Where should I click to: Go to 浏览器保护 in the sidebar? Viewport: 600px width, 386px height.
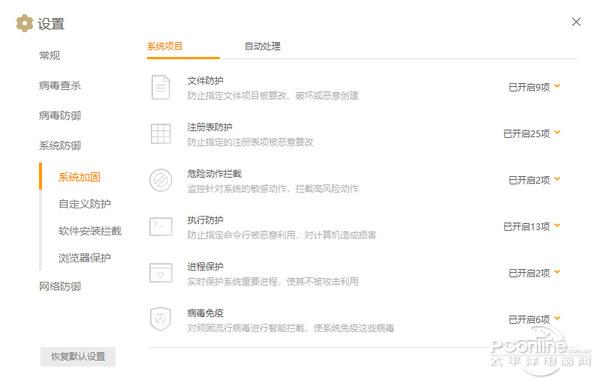(85, 258)
